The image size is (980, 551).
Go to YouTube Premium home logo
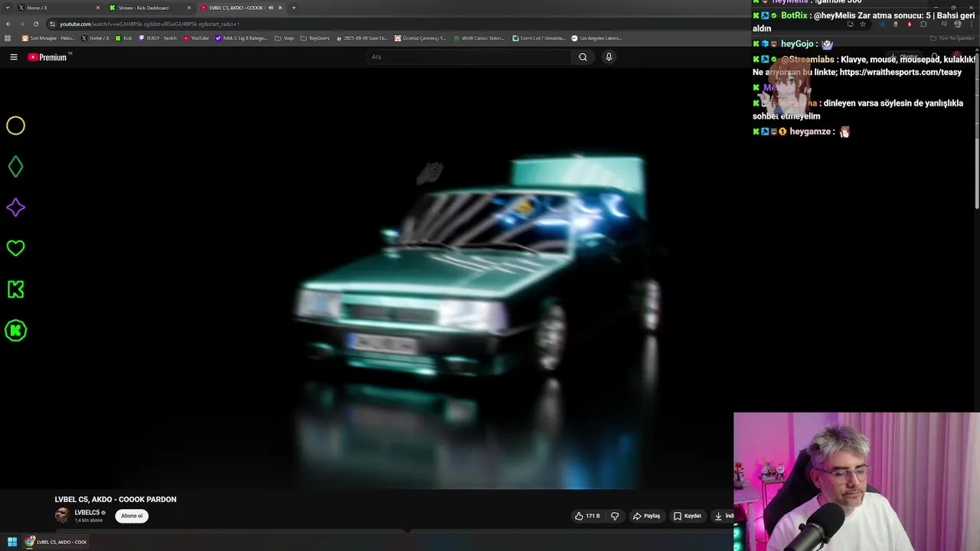pyautogui.click(x=49, y=57)
